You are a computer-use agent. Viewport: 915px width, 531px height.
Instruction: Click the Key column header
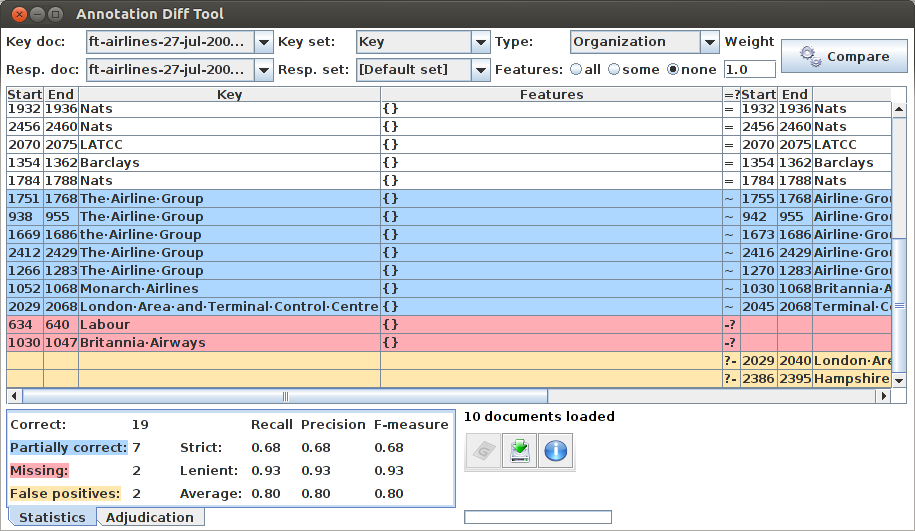(x=229, y=95)
